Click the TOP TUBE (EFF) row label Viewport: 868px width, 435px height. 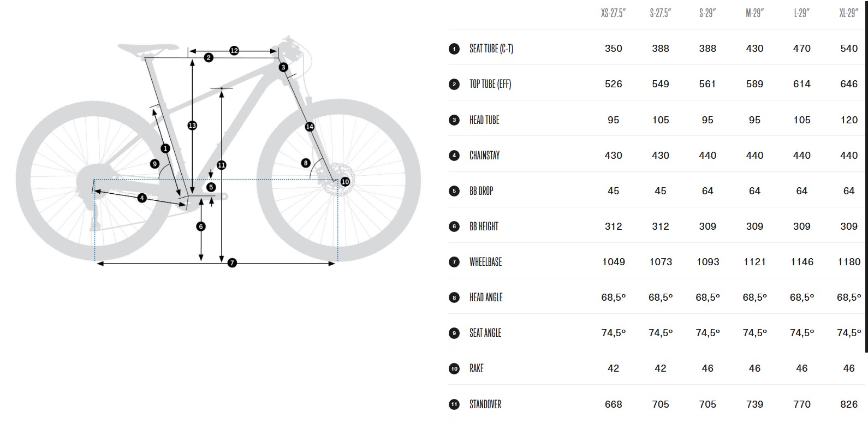tap(490, 84)
